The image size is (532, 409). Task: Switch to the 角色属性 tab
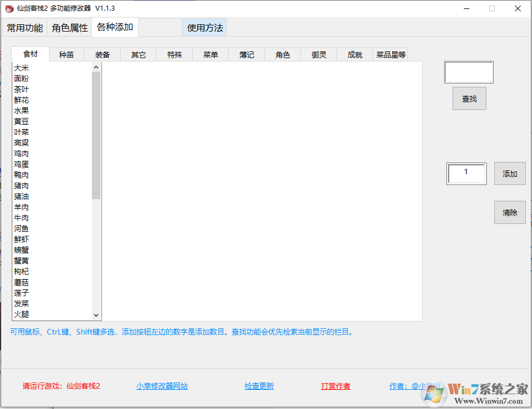(69, 27)
